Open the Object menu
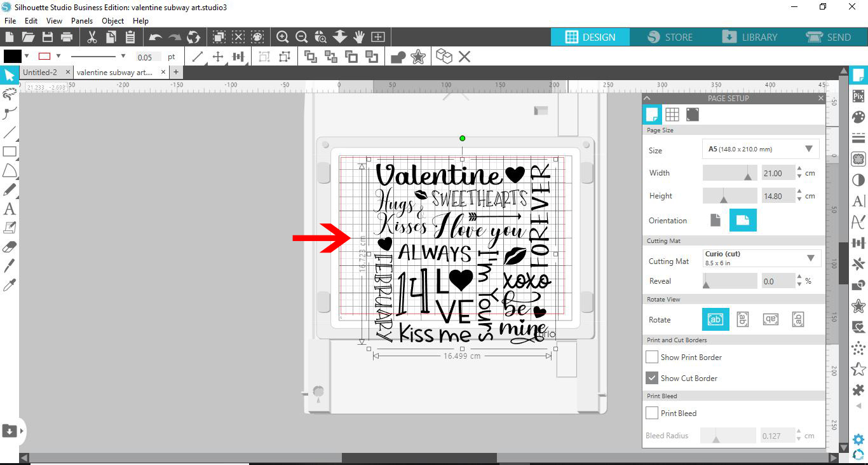Viewport: 868px width, 465px height. pos(113,21)
